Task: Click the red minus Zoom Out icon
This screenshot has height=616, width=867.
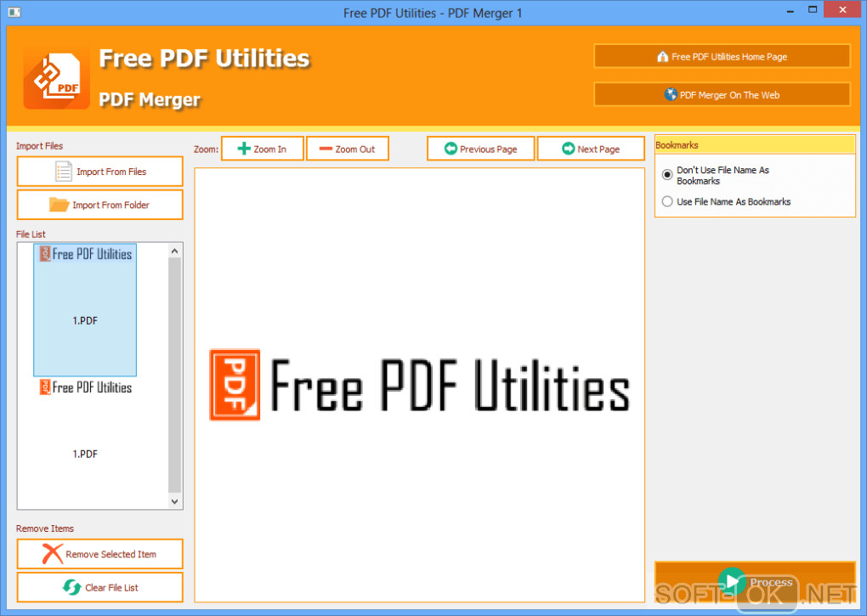Action: click(x=326, y=149)
